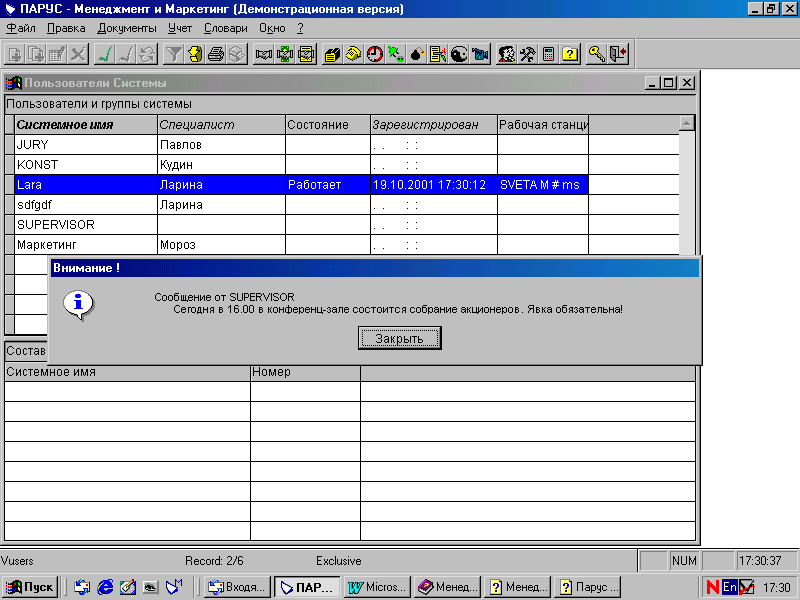Open the Файл menu
Screen dimensions: 800x600
point(20,28)
